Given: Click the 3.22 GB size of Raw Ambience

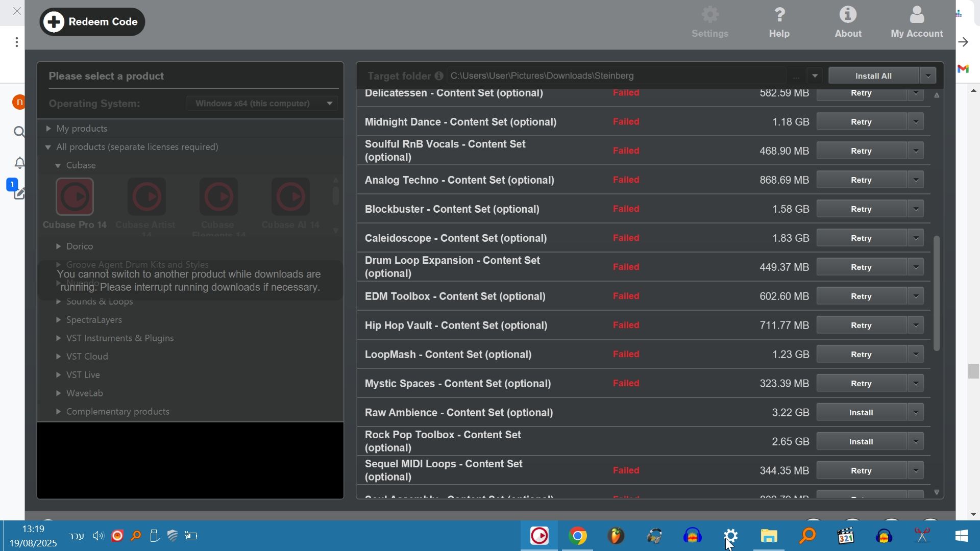Looking at the screenshot, I should [790, 413].
